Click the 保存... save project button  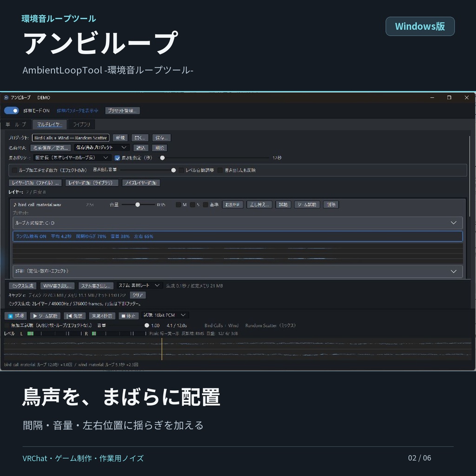(x=161, y=138)
